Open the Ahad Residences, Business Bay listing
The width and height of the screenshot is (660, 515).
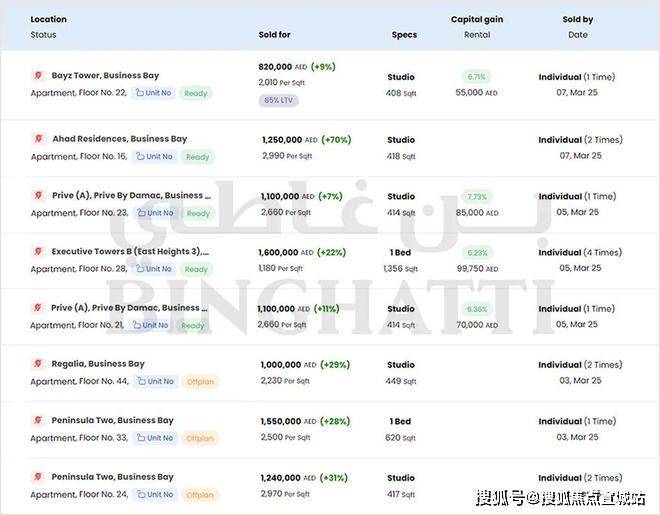(x=119, y=139)
